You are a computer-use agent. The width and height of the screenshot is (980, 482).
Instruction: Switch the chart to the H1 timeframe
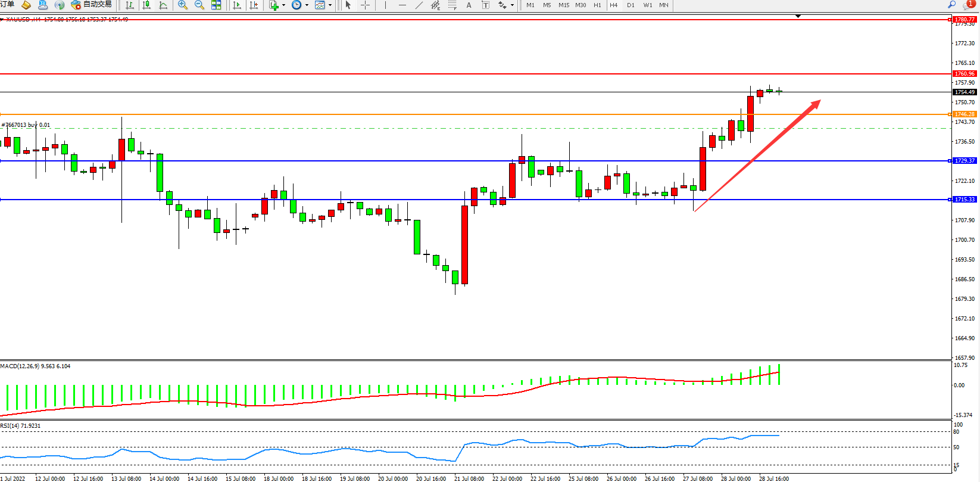597,5
